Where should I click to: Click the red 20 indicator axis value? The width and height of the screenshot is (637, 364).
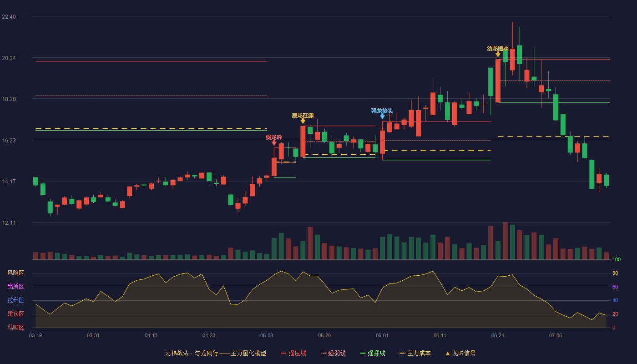615,314
